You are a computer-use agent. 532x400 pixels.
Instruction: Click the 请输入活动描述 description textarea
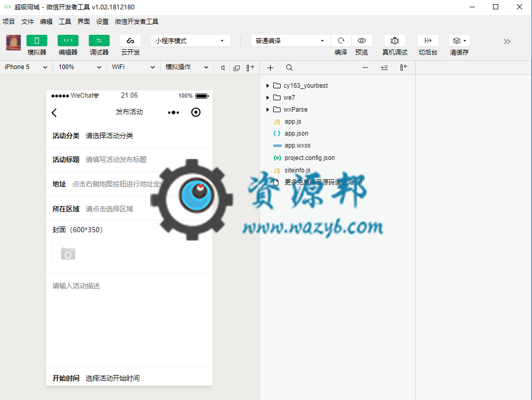(x=129, y=319)
